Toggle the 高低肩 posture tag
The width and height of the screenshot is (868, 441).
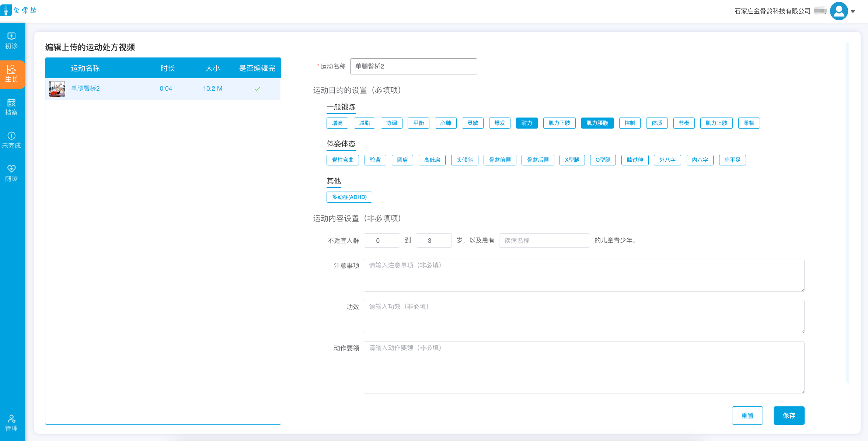pyautogui.click(x=432, y=160)
